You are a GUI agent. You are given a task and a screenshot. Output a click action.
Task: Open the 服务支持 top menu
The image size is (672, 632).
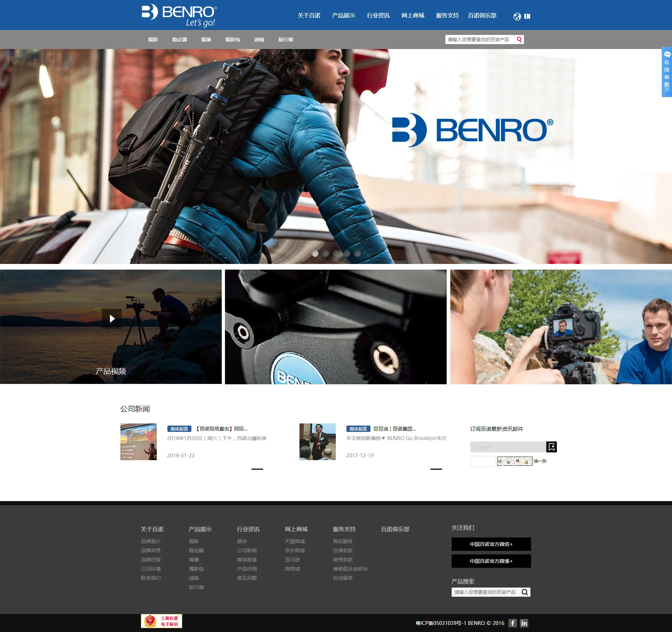click(447, 16)
